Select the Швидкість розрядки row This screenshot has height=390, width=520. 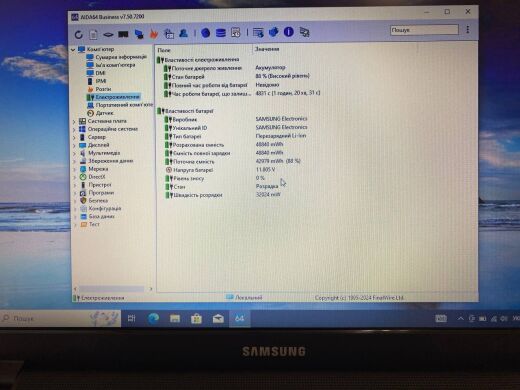[x=223, y=195]
